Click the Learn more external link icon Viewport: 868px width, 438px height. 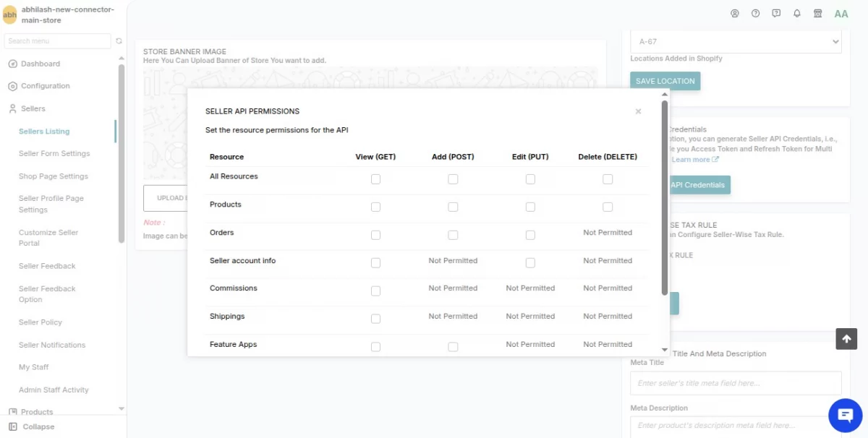point(715,160)
